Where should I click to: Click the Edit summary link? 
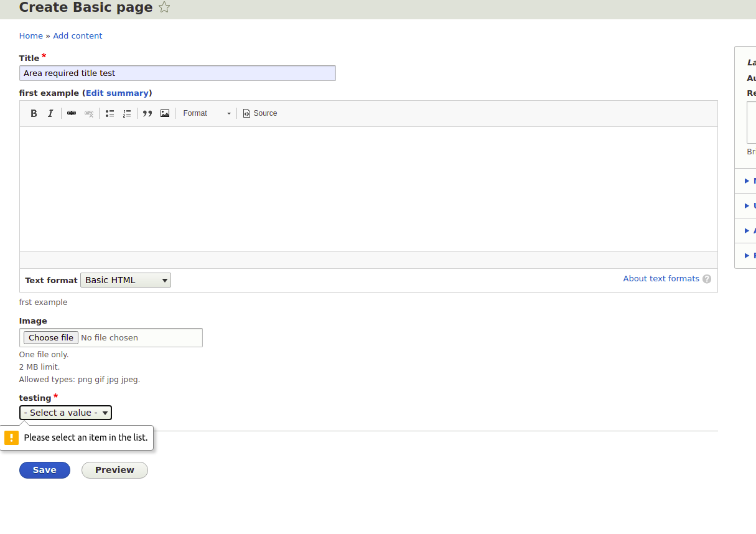117,93
